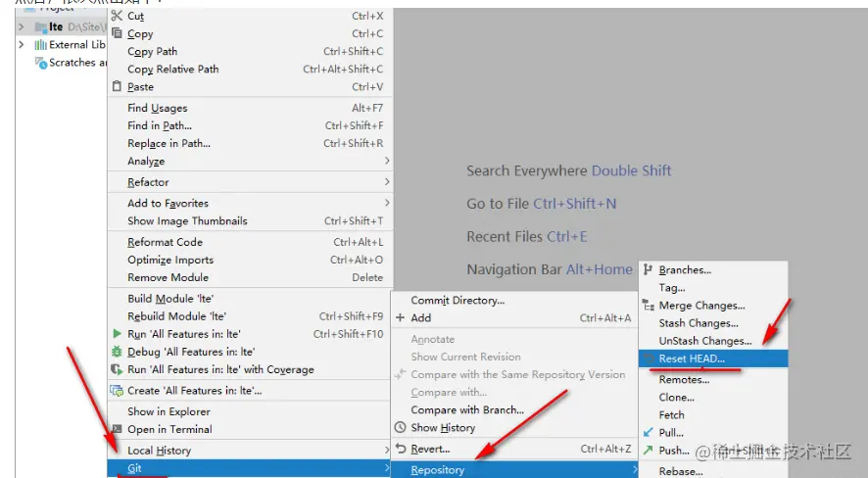The width and height of the screenshot is (868, 478).
Task: Open the Analyze submenu arrow
Action: tap(386, 161)
